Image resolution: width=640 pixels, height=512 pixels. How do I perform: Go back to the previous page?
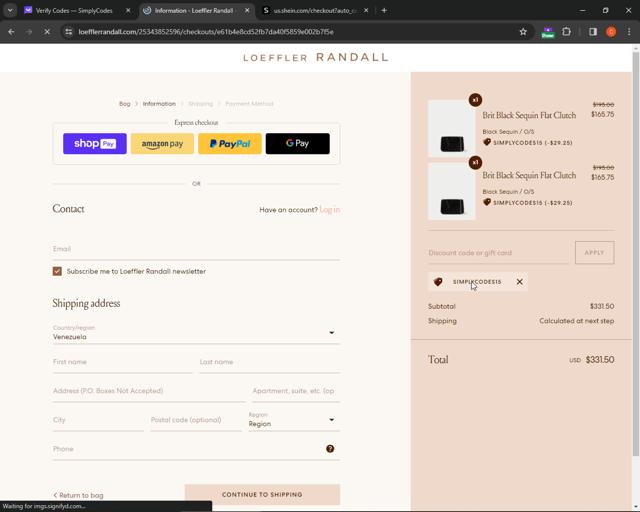pos(11,32)
